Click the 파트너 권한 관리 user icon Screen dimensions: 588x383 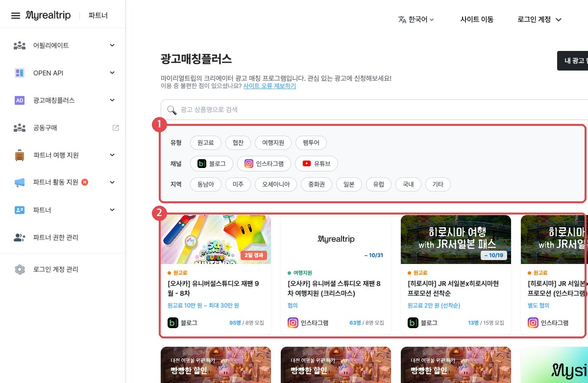(20, 238)
